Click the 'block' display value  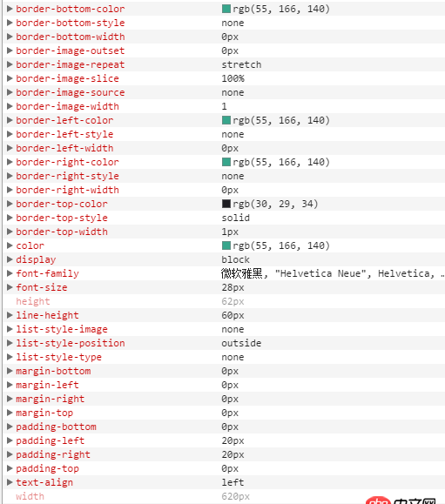236,259
